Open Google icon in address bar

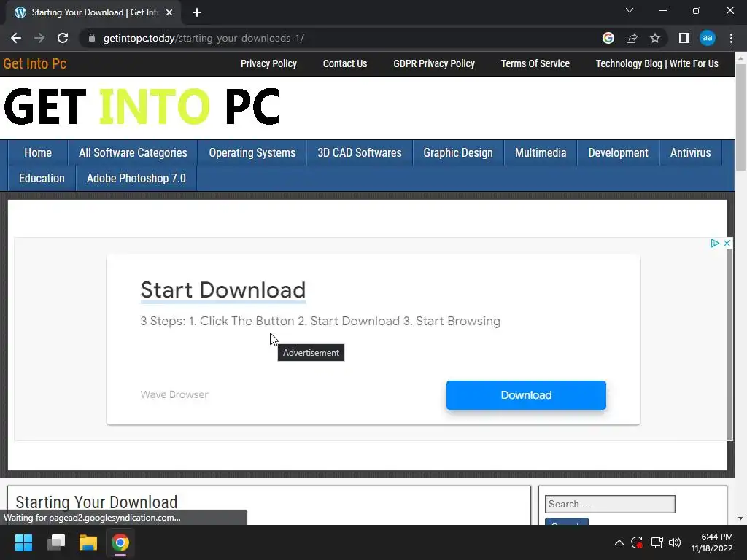pyautogui.click(x=608, y=38)
